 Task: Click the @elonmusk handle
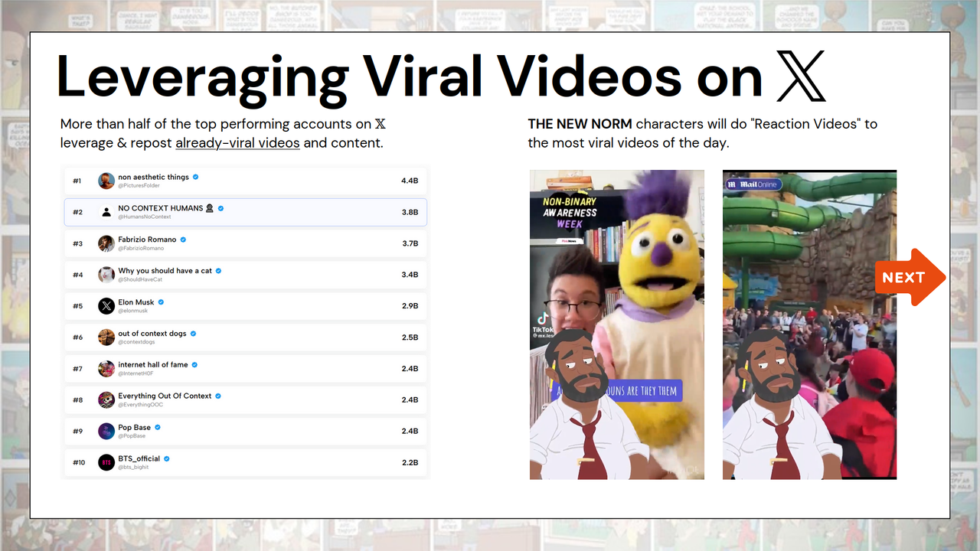click(x=133, y=311)
